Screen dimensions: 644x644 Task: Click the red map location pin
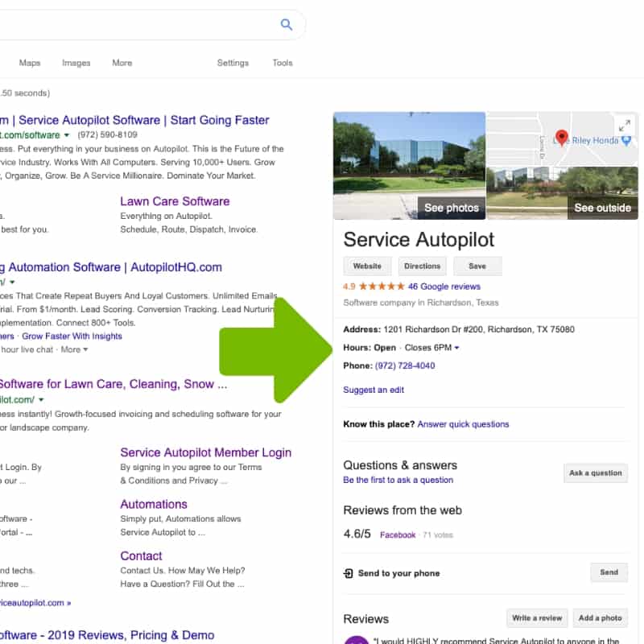(x=561, y=137)
